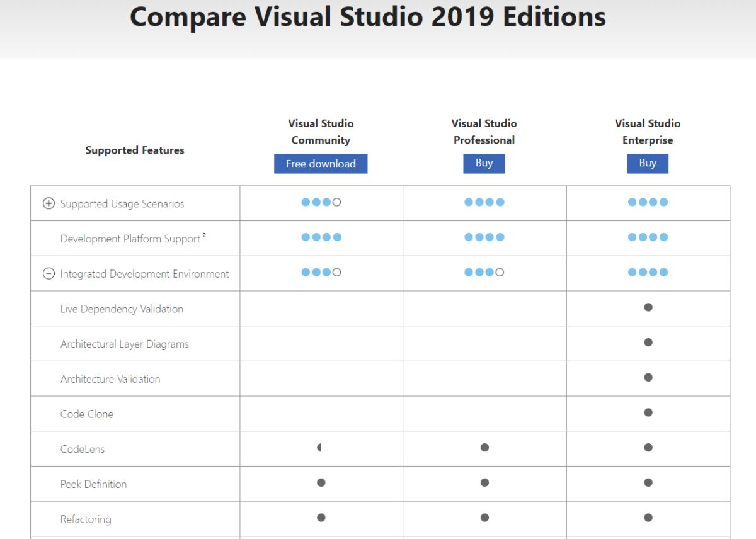Click Enterprise dot for Peek Definition

click(648, 483)
